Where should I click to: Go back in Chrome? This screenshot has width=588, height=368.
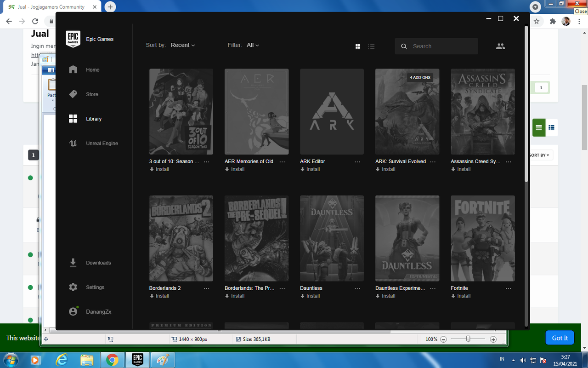point(9,21)
